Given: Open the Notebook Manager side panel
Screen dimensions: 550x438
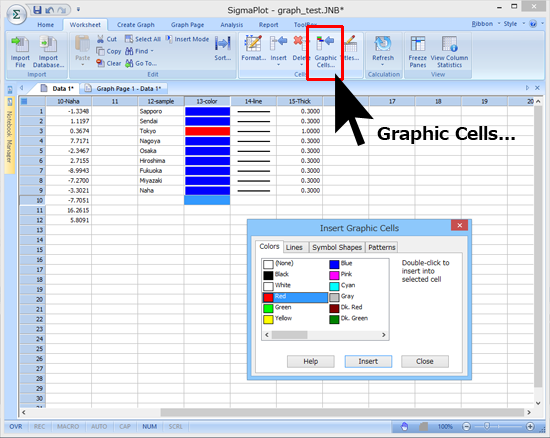Looking at the screenshot, I should click(x=10, y=135).
